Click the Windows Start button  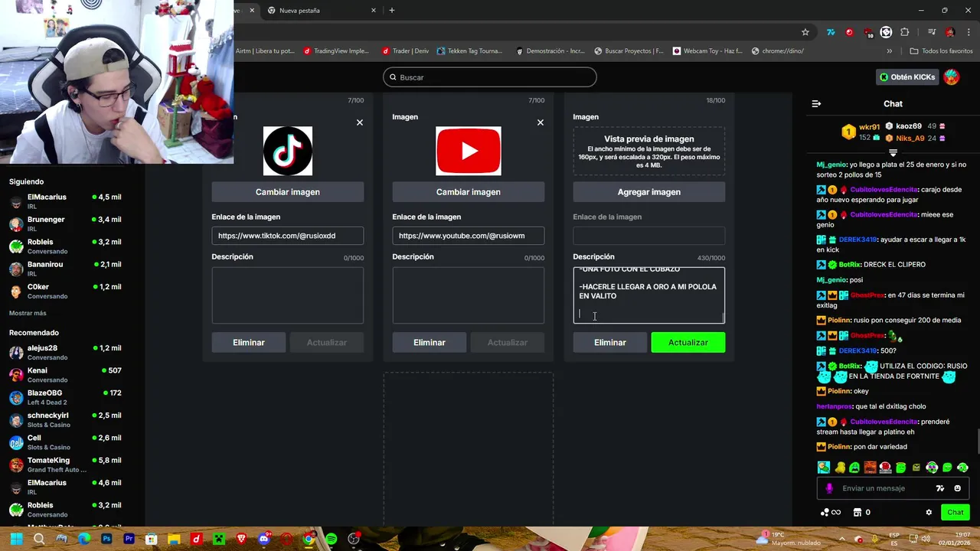click(16, 539)
